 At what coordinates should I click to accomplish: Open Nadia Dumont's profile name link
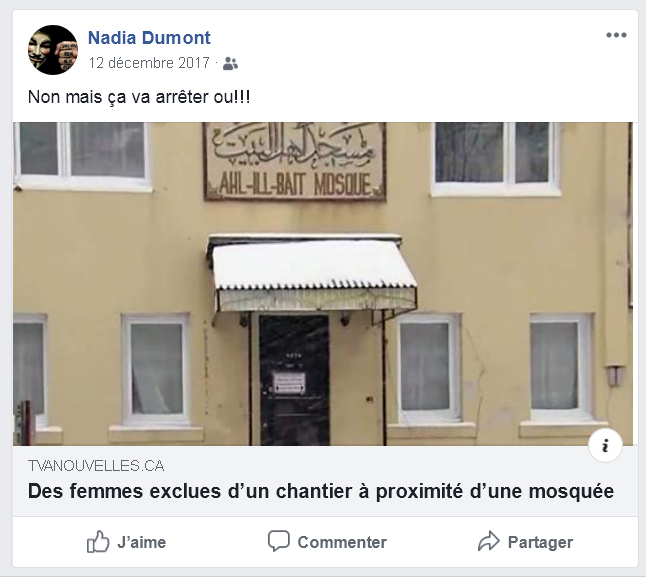tap(149, 37)
